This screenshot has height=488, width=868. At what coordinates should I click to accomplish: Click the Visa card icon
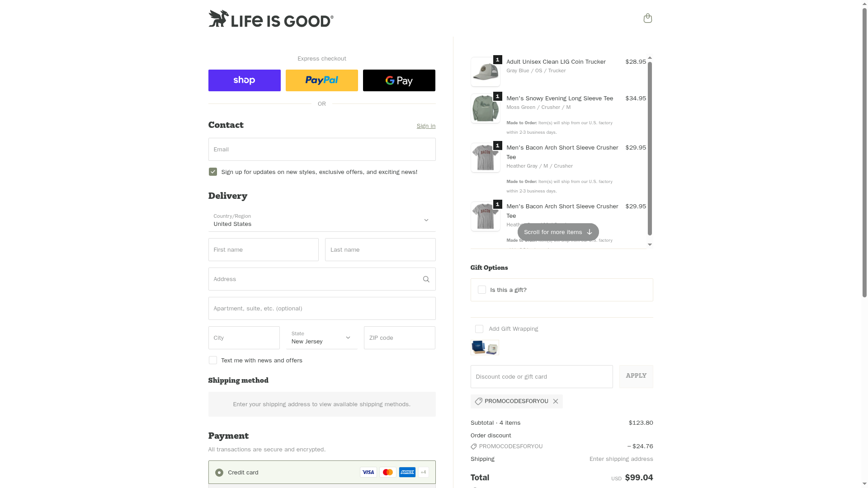[368, 472]
